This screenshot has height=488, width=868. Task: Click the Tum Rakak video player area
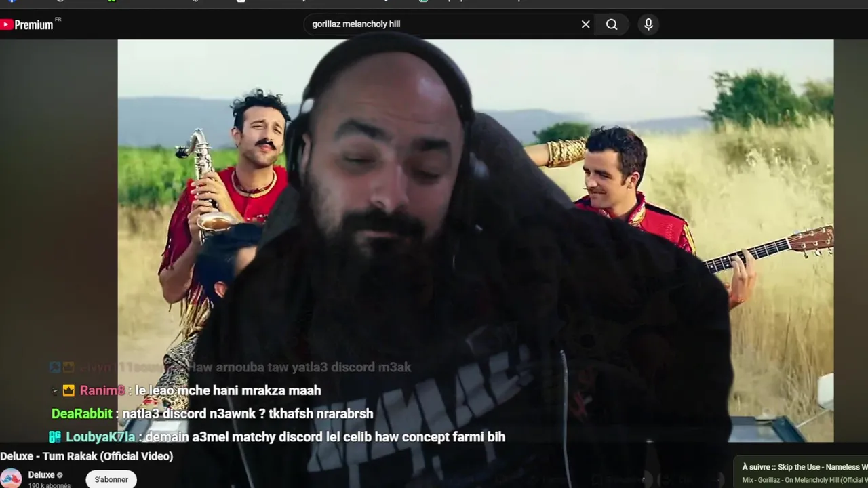point(475,241)
